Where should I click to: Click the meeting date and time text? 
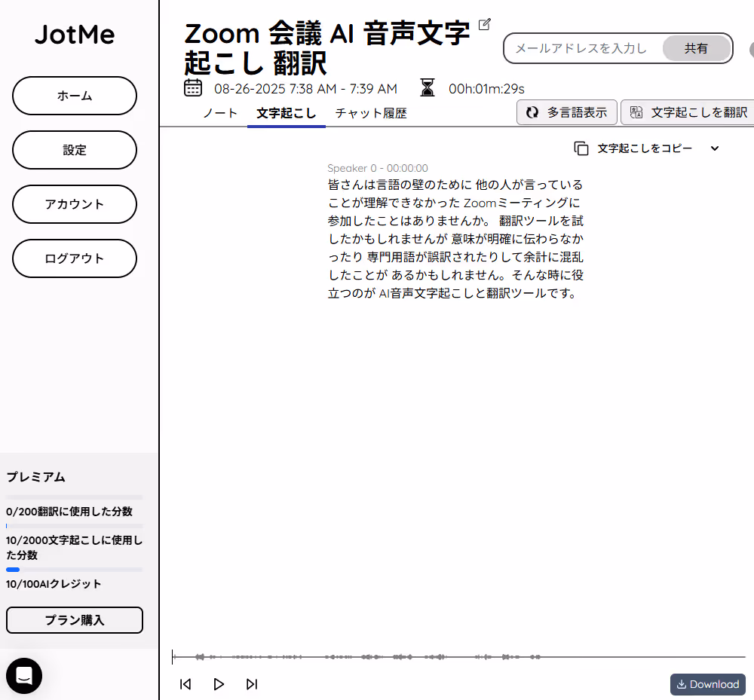(306, 89)
